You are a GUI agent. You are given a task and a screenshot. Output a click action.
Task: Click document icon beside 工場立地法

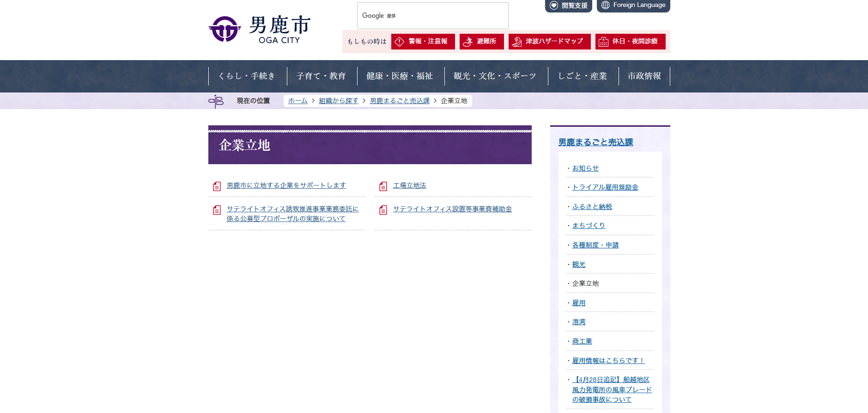tap(383, 186)
